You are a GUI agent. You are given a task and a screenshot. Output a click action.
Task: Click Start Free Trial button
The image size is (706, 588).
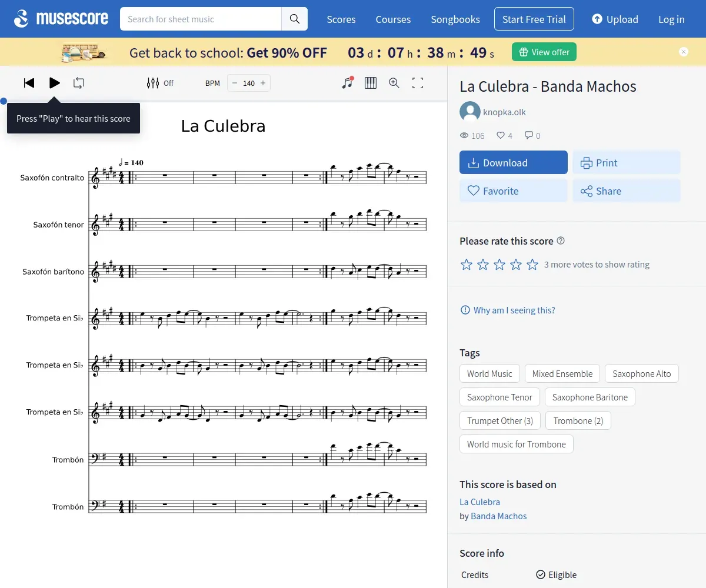534,19
